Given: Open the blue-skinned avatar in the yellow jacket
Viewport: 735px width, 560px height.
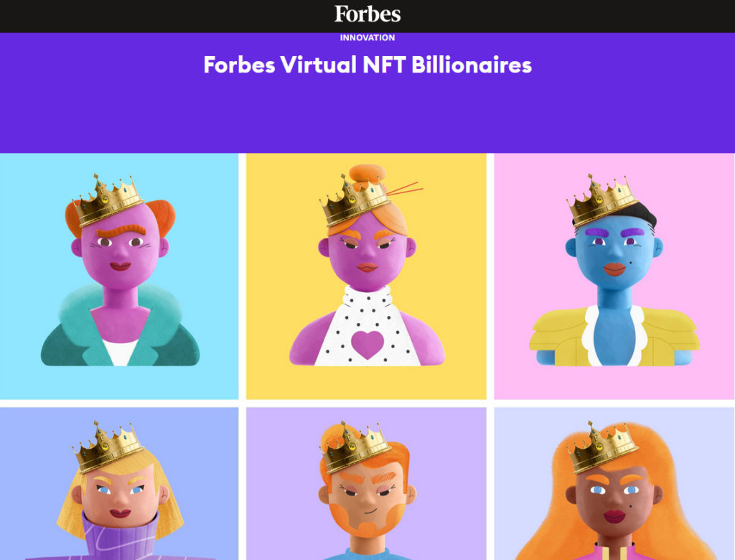Looking at the screenshot, I should coord(614,276).
